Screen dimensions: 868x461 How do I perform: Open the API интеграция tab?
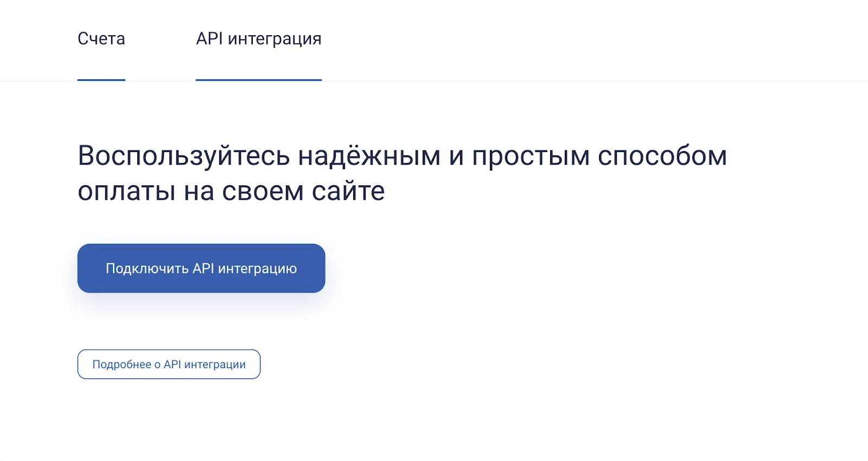click(259, 39)
